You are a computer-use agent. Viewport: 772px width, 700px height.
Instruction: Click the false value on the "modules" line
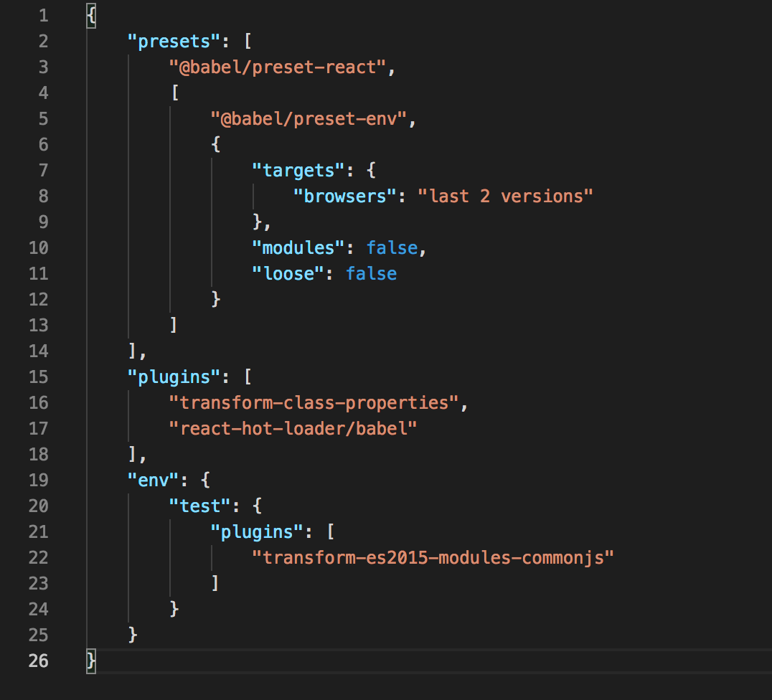click(x=391, y=247)
